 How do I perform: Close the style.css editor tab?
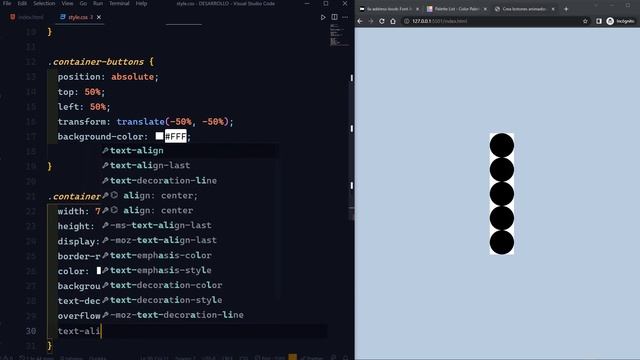(x=99, y=17)
